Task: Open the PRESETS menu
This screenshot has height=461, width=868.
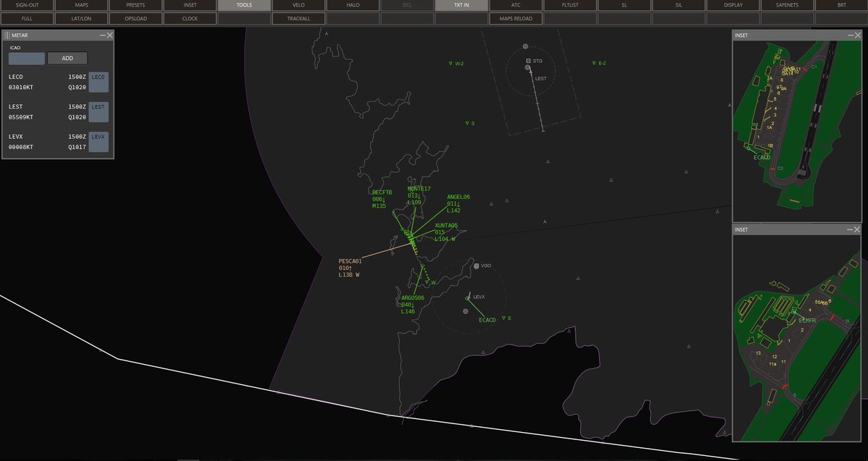Action: coord(135,5)
